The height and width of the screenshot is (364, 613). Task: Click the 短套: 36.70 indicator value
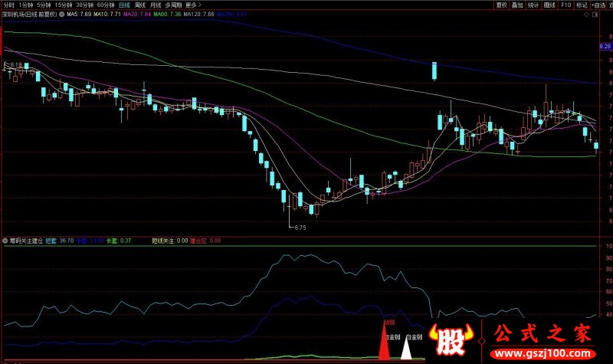click(x=60, y=241)
